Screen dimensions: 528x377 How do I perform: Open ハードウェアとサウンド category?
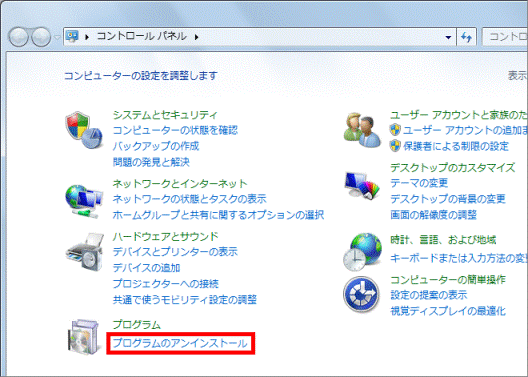(x=165, y=236)
